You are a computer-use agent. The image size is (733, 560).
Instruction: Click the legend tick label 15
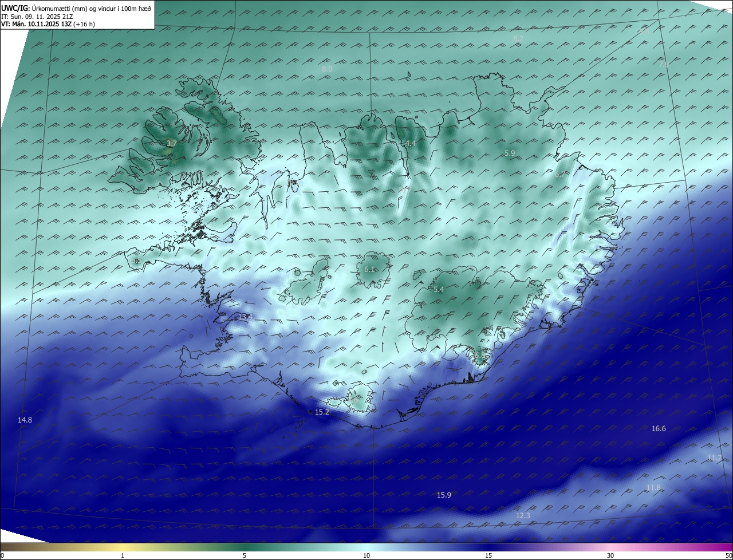(x=488, y=555)
